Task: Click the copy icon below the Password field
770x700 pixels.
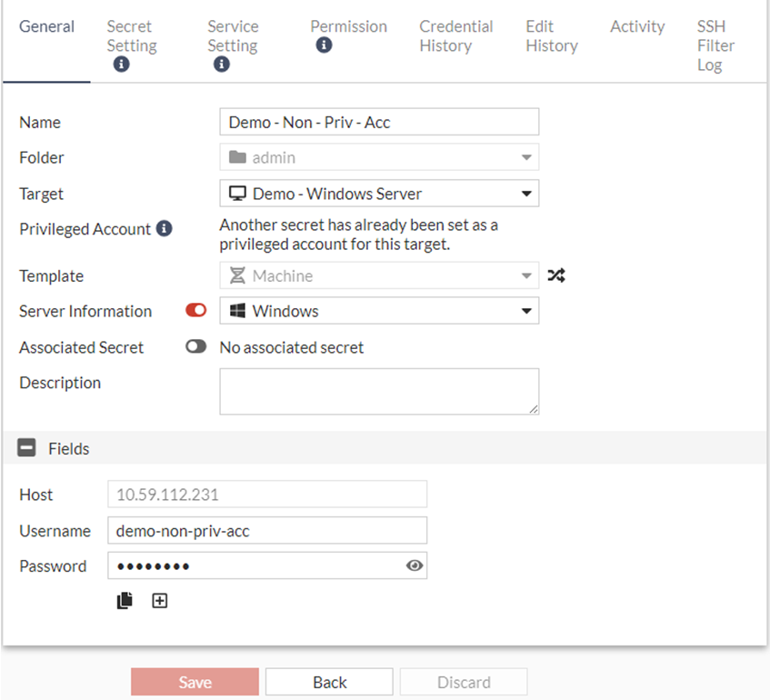Action: tap(125, 600)
